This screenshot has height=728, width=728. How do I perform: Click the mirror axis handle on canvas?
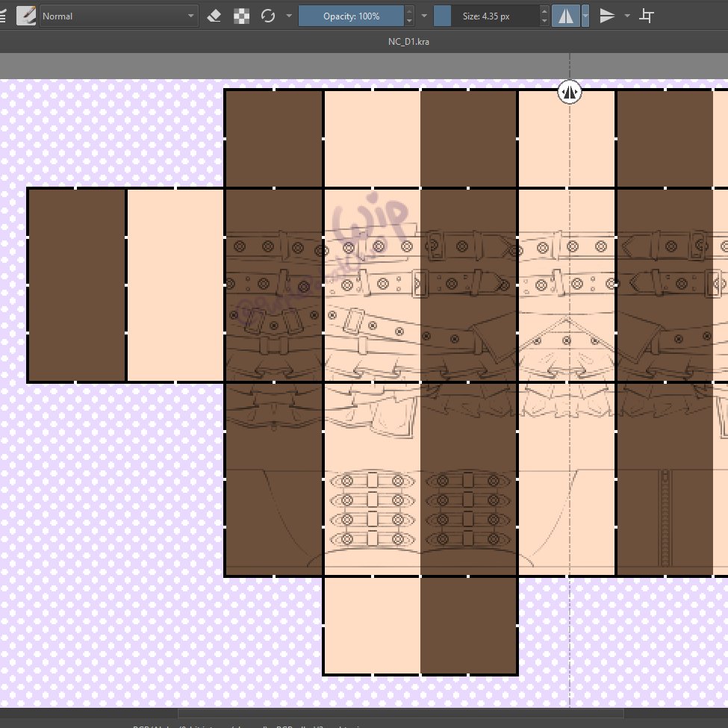point(569,92)
